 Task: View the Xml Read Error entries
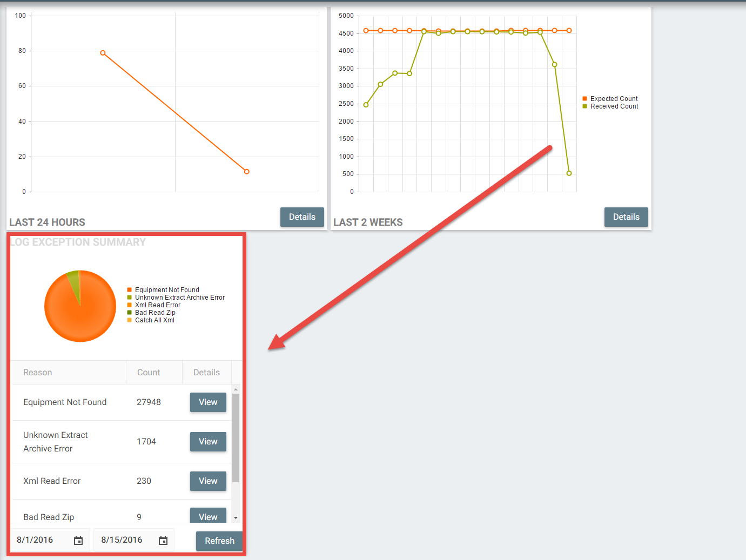(208, 481)
